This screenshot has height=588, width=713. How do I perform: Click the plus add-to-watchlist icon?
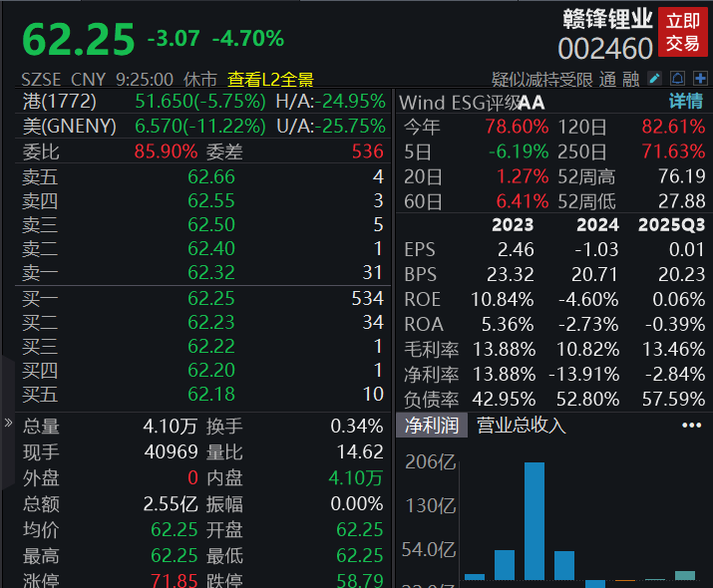[x=701, y=79]
